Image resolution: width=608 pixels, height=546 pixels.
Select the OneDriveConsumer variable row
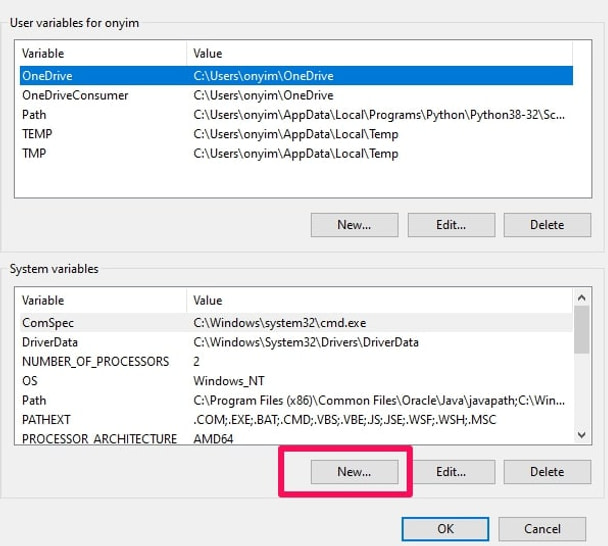(296, 95)
